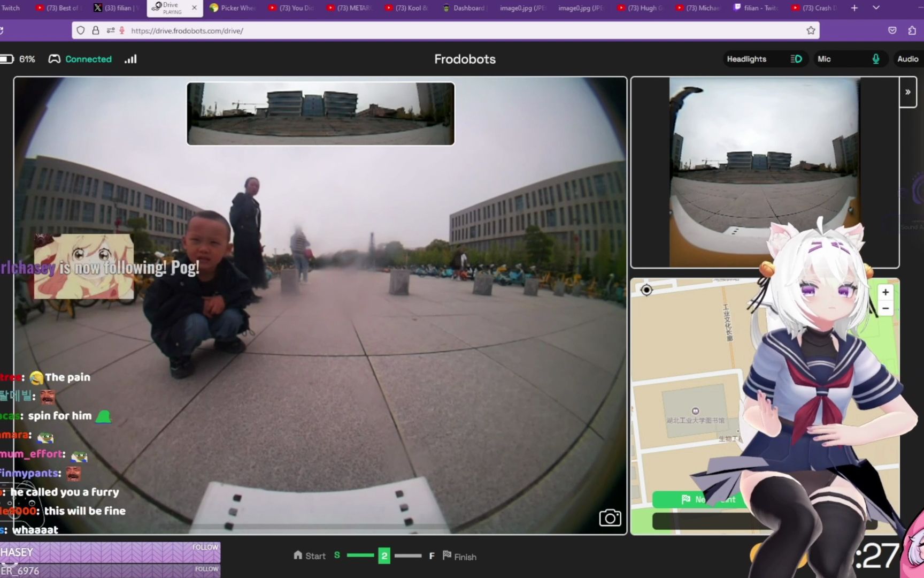This screenshot has height=578, width=924.
Task: Click the site padlock security icon
Action: coord(96,31)
